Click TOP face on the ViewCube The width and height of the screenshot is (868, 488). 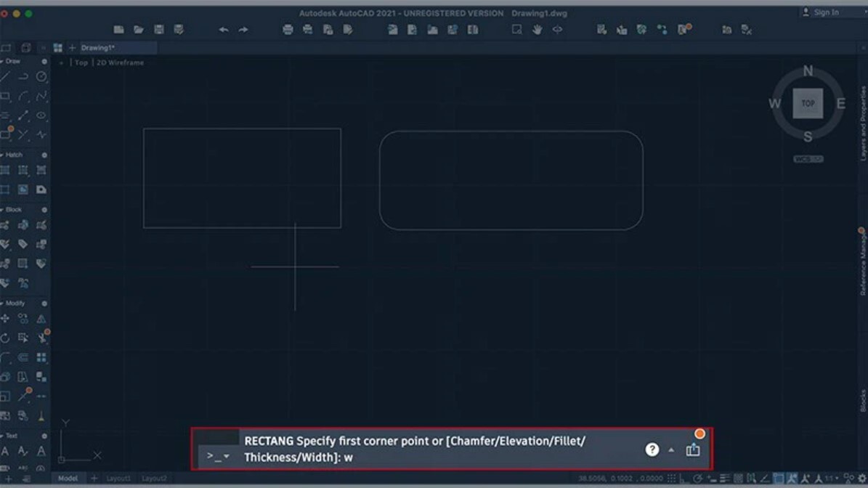coord(808,103)
